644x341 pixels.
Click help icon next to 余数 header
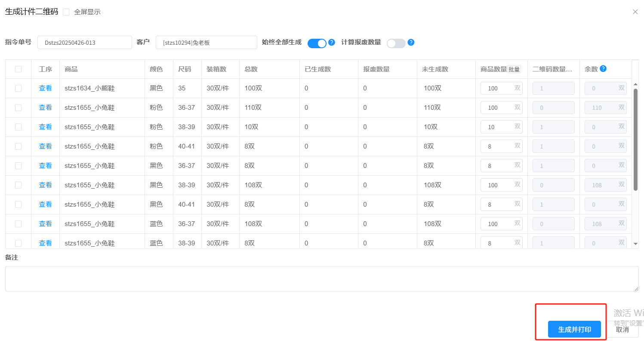coord(603,68)
